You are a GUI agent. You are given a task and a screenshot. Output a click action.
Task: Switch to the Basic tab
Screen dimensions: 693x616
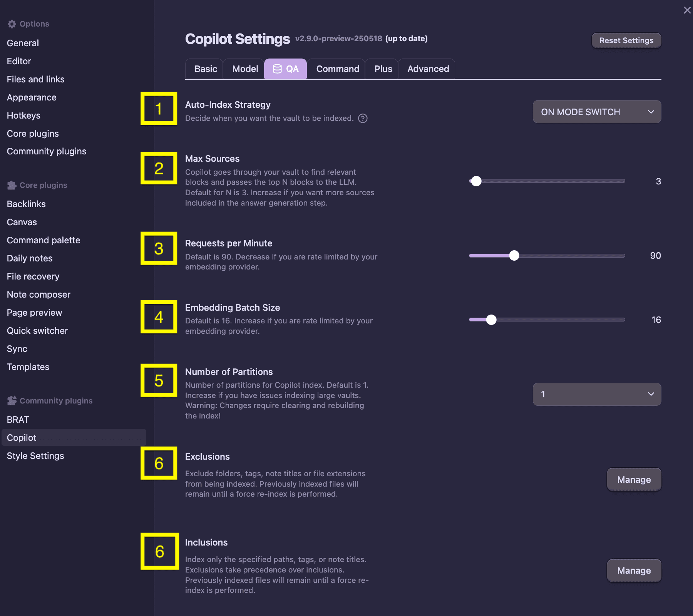click(205, 69)
